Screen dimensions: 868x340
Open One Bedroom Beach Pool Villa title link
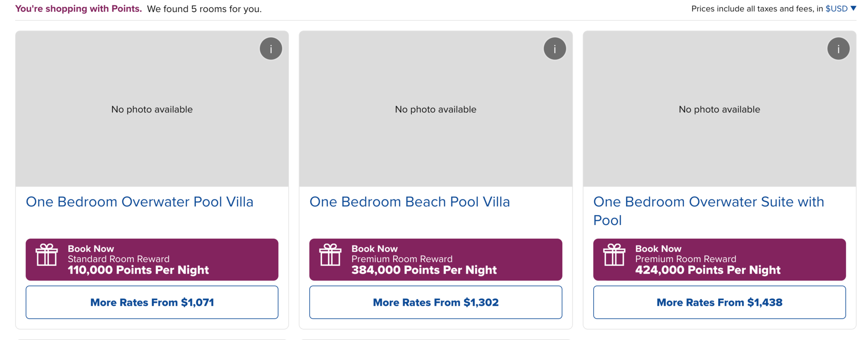[409, 202]
